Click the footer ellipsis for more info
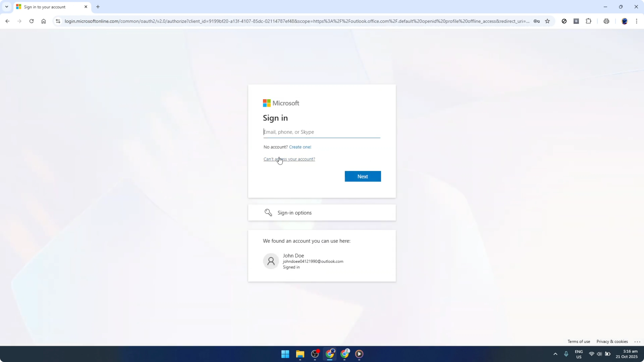 pos(637,342)
